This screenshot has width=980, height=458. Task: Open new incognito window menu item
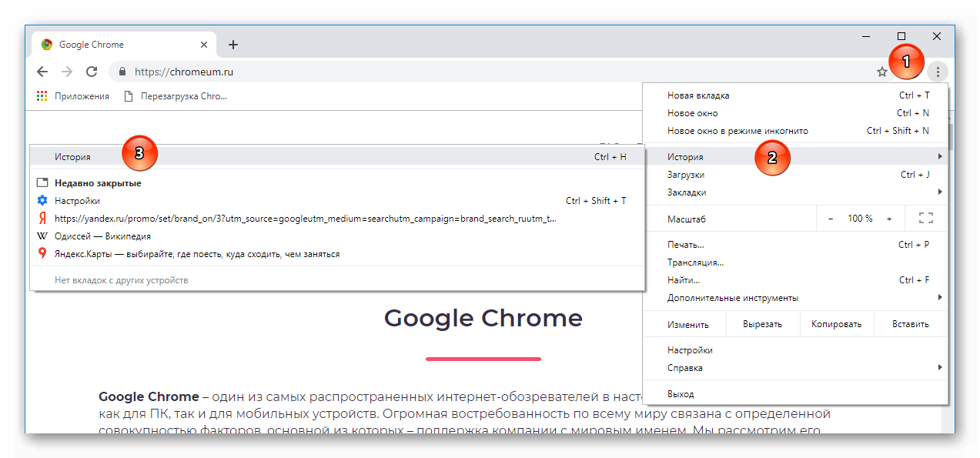(x=795, y=131)
